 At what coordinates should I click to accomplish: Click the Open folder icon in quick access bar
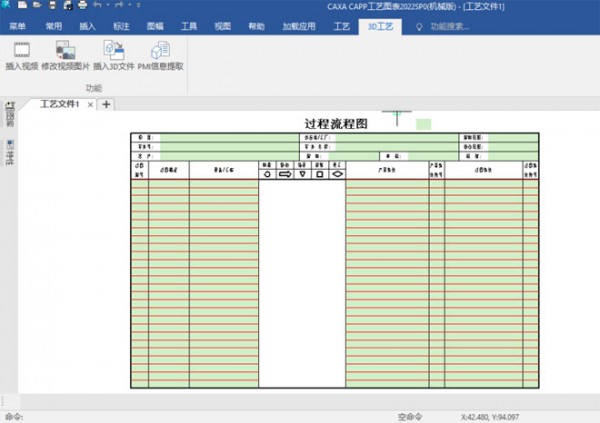click(x=37, y=5)
